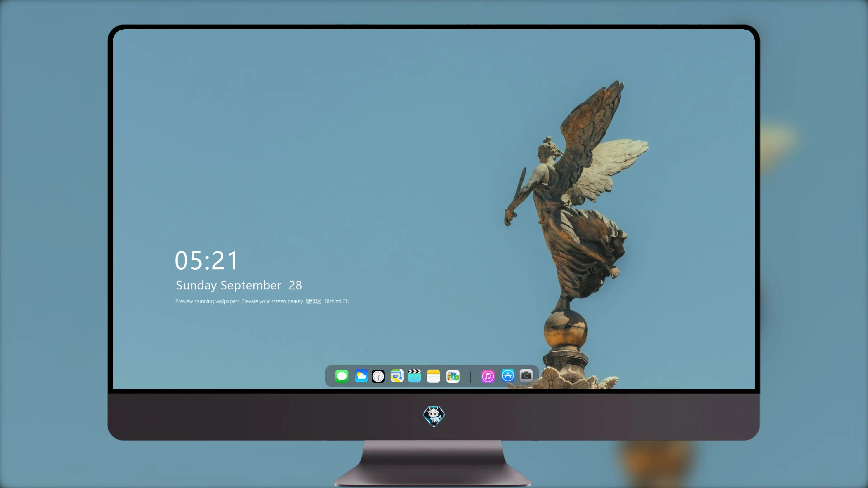Image resolution: width=868 pixels, height=488 pixels.
Task: Launch the pink iTunes Store app
Action: (x=488, y=376)
